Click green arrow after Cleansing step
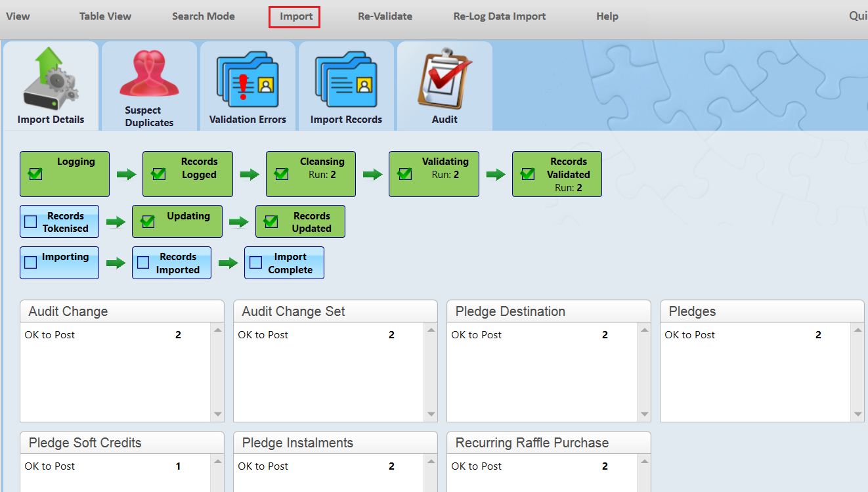Screen dimensions: 868x492 [x=372, y=174]
